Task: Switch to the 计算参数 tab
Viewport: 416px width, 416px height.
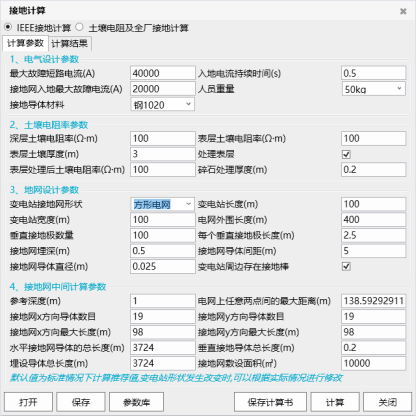Action: pyautogui.click(x=25, y=43)
